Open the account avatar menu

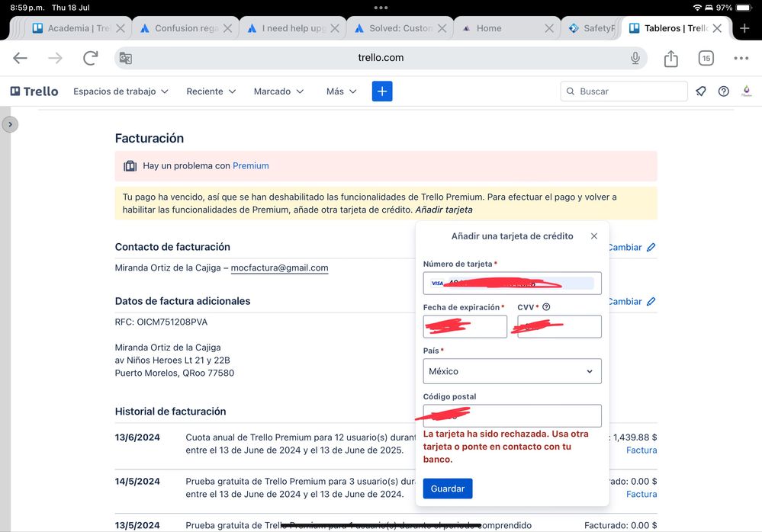click(x=747, y=91)
